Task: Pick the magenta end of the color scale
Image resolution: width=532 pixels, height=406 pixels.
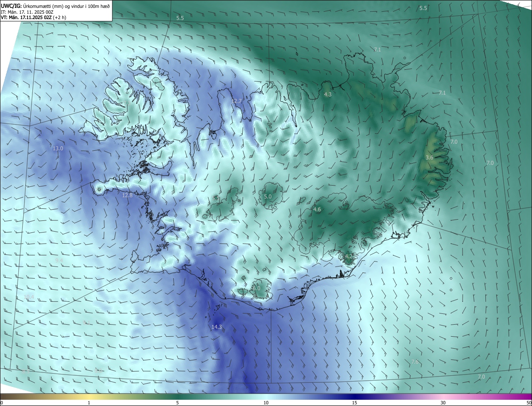Action: [x=525, y=396]
